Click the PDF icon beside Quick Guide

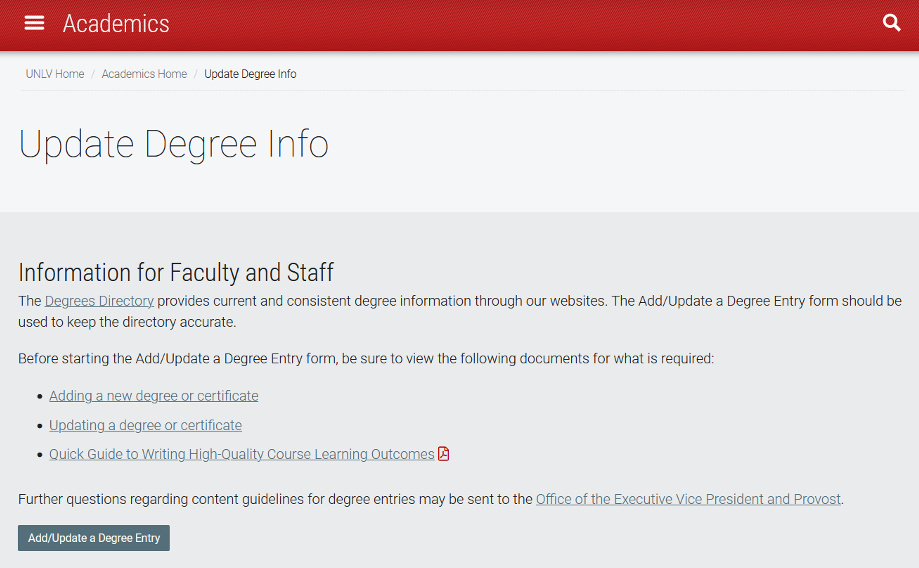[x=444, y=454]
